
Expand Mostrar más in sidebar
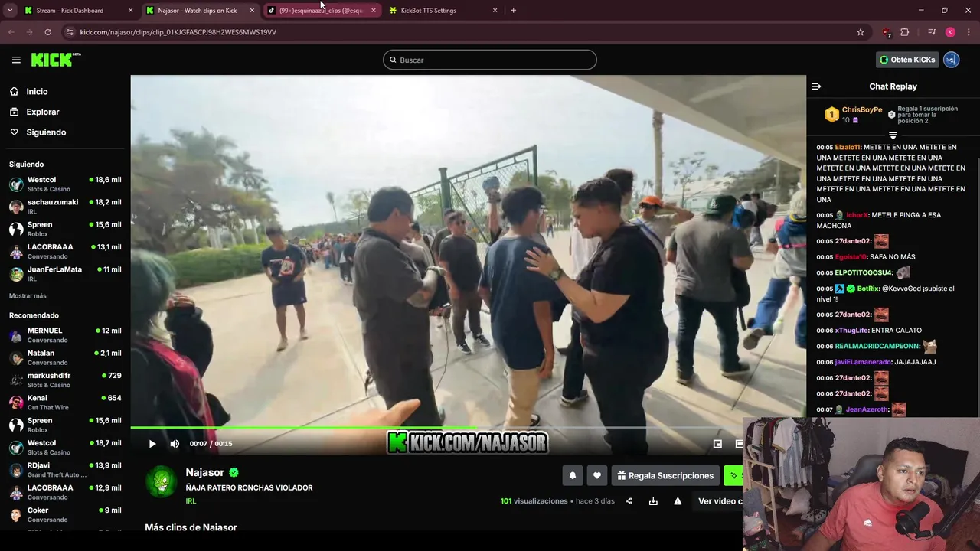point(28,295)
